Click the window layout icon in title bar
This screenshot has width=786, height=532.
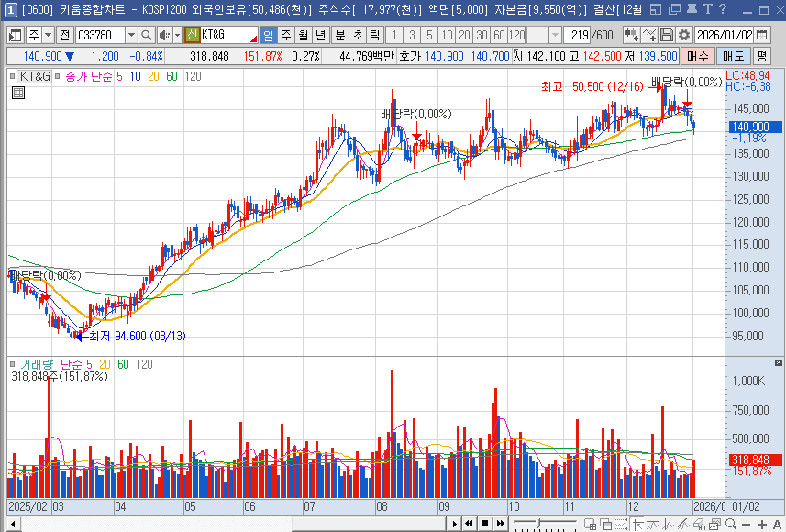pos(656,9)
